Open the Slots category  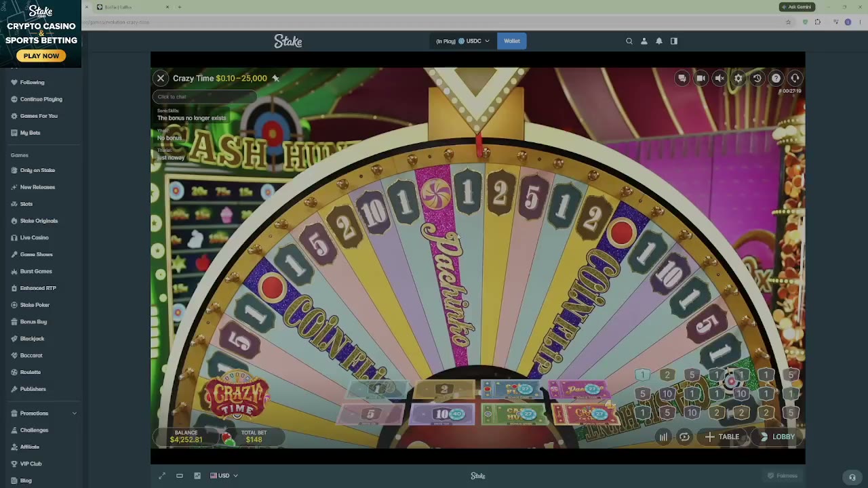coord(26,204)
